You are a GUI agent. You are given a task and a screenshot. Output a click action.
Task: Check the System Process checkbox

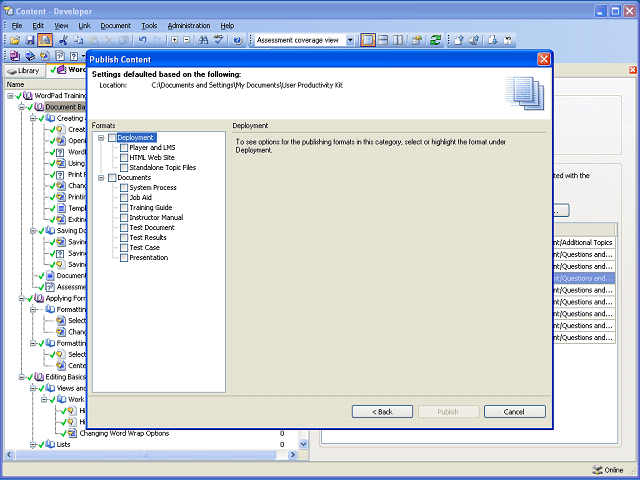pos(124,188)
